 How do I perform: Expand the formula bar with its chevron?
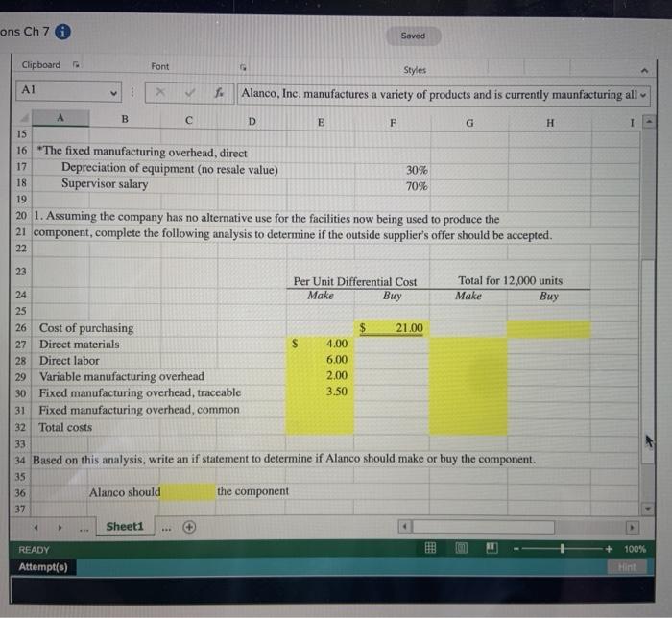pos(643,95)
